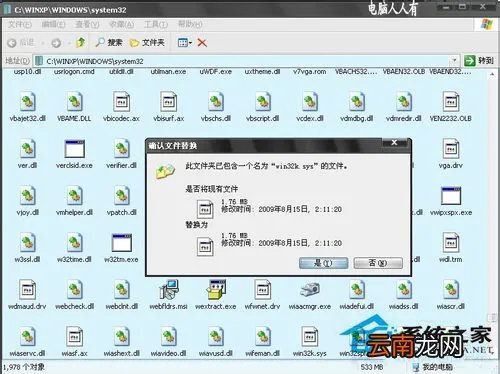Open the Tools (工具) menu
This screenshot has height=374, width=500.
[156, 24]
